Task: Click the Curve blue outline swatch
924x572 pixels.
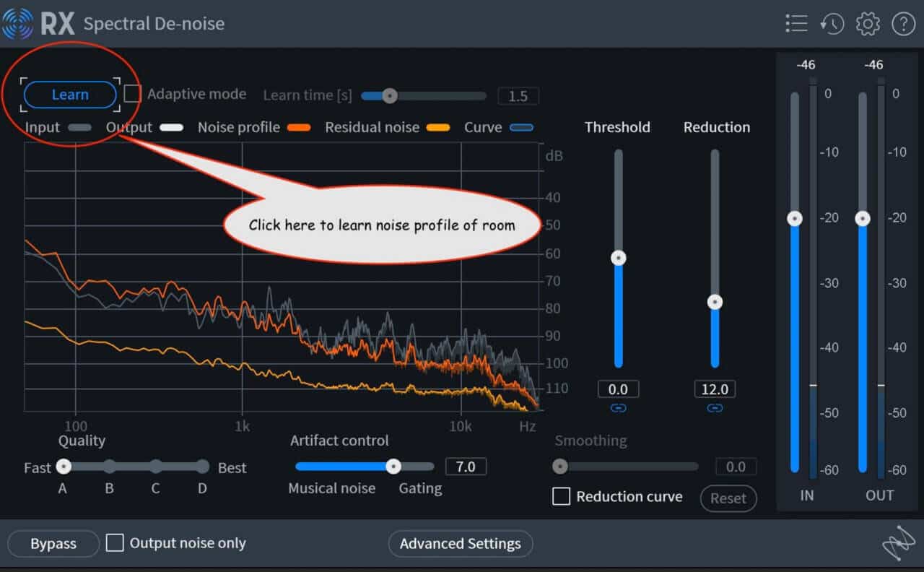Action: [521, 128]
